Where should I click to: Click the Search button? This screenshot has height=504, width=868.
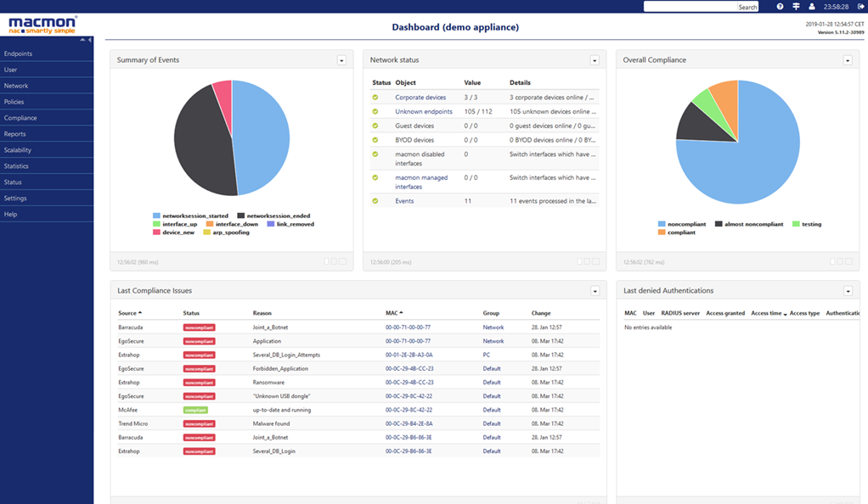(x=747, y=7)
